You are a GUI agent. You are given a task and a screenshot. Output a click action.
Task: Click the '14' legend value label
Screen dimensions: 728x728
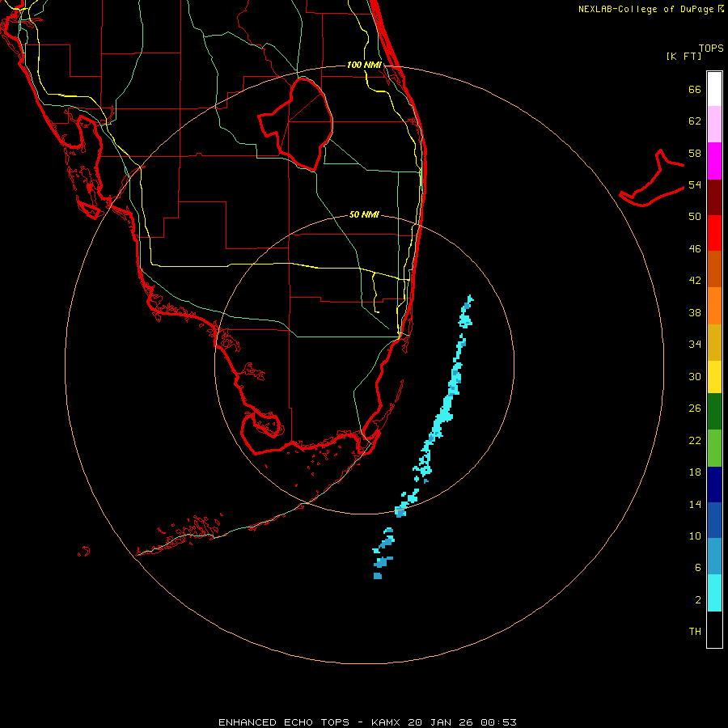695,504
